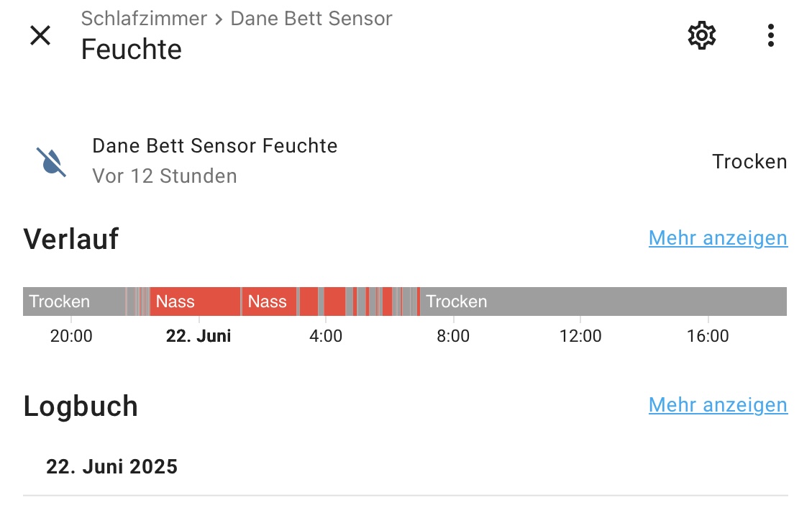This screenshot has height=508, width=812.
Task: Click the first red Nass timeline segment
Action: click(x=195, y=301)
